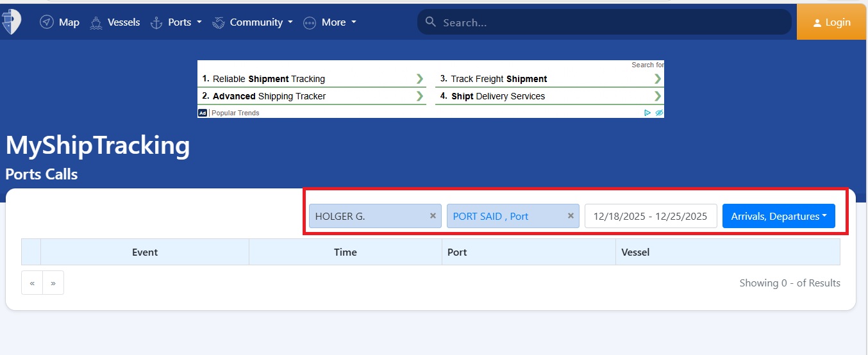Click the Vessel column header
The image size is (868, 355).
tap(728, 252)
